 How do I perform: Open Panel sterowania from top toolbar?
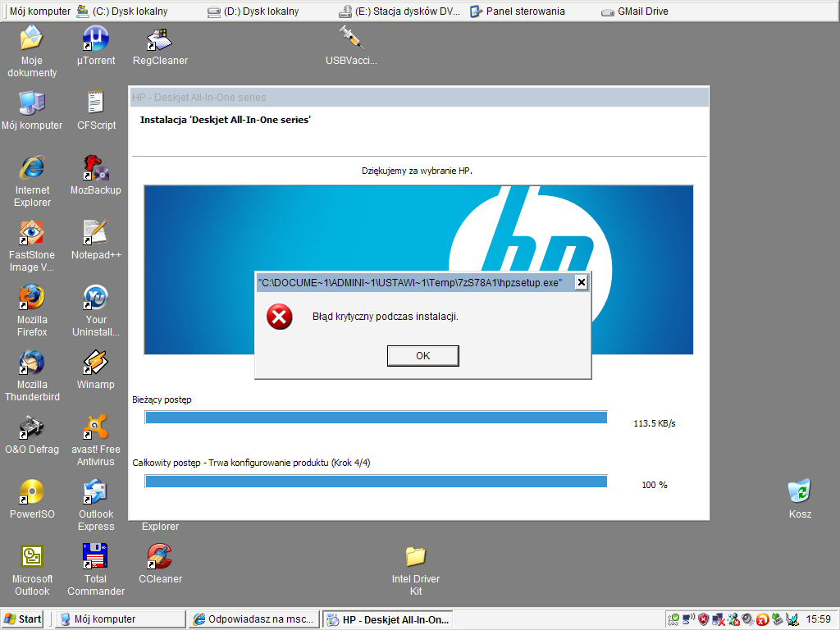click(x=518, y=11)
